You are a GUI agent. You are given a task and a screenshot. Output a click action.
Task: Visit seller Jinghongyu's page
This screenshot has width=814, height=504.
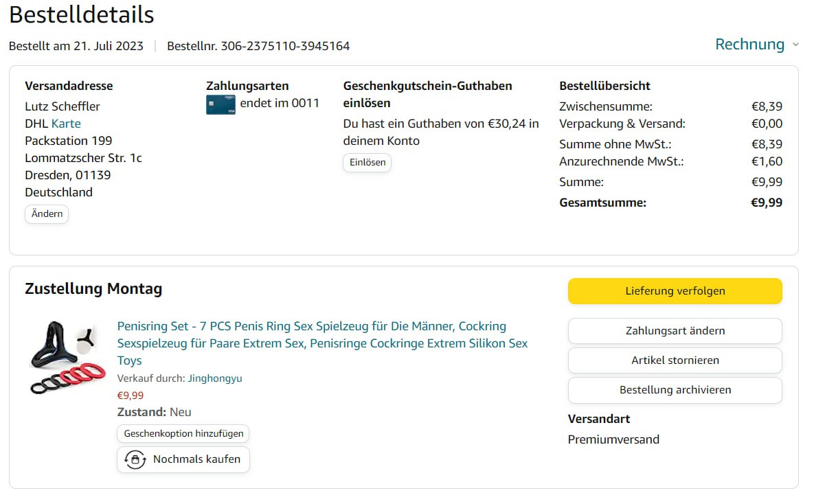pyautogui.click(x=215, y=378)
